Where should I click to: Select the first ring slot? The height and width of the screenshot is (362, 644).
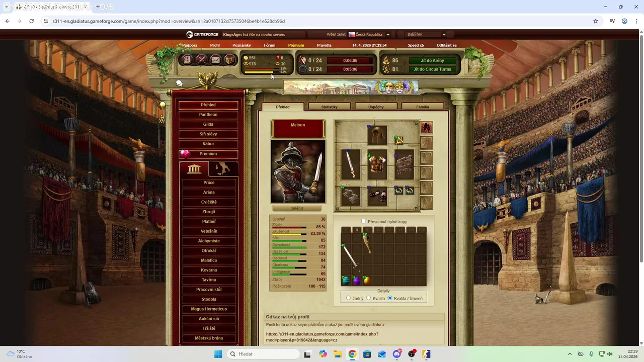coord(399,191)
